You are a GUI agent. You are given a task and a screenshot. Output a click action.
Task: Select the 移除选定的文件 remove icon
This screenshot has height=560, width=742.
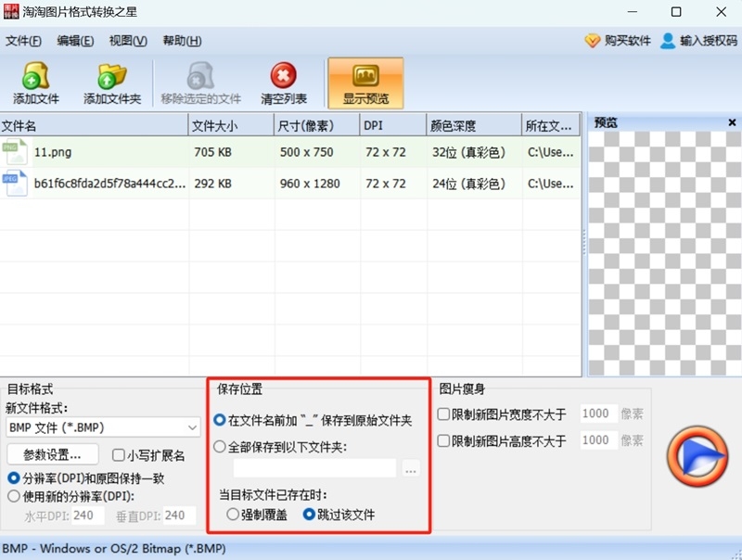(x=199, y=82)
